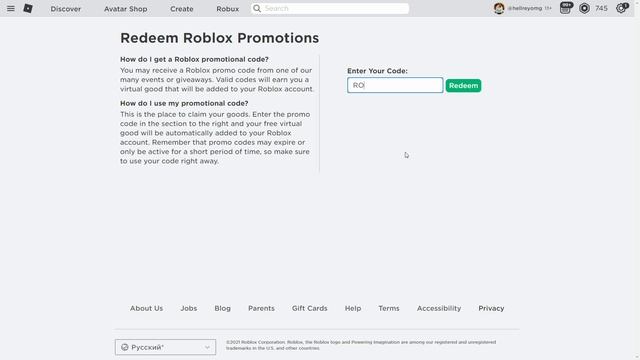Select Robux in the top navigation
This screenshot has width=640, height=360.
tap(227, 9)
